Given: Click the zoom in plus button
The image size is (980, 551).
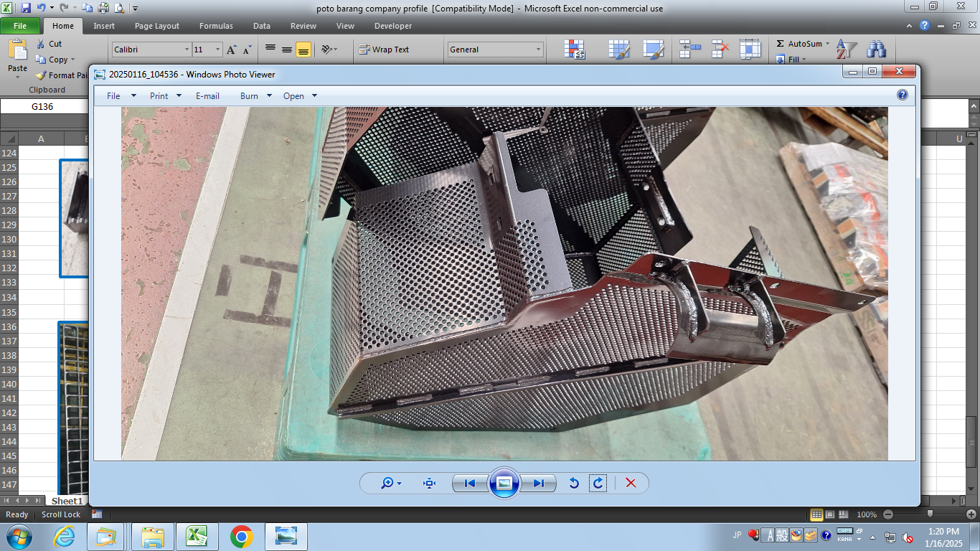Looking at the screenshot, I should (971, 514).
